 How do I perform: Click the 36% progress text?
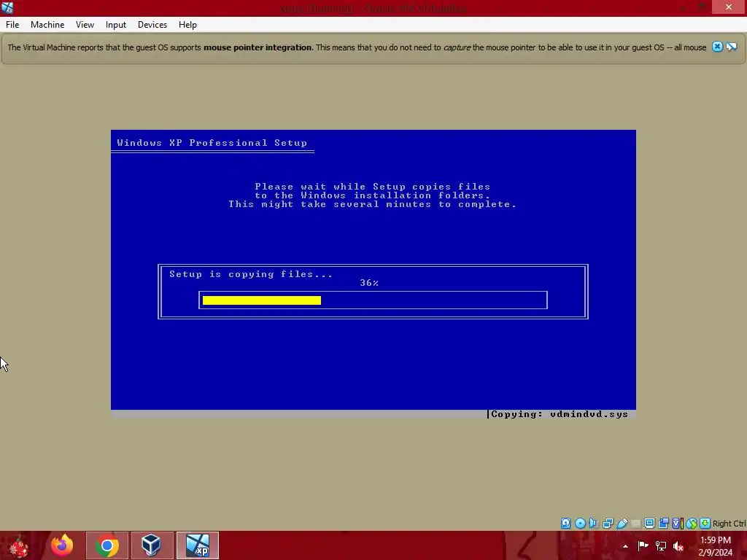369,283
